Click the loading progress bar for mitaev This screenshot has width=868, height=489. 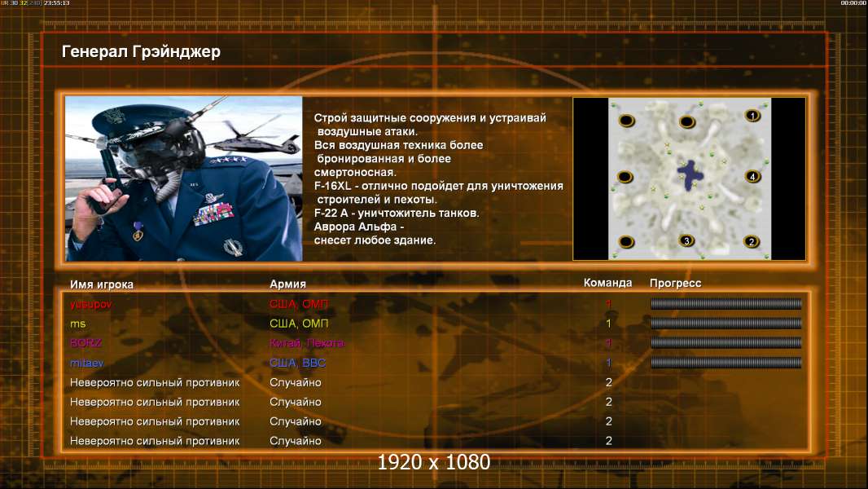[x=726, y=363]
